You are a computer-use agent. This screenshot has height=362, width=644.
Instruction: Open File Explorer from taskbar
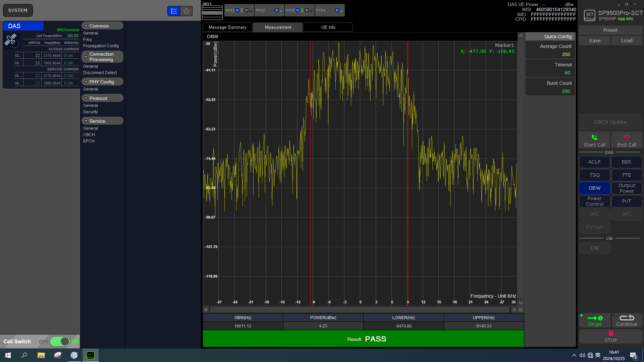click(x=41, y=355)
